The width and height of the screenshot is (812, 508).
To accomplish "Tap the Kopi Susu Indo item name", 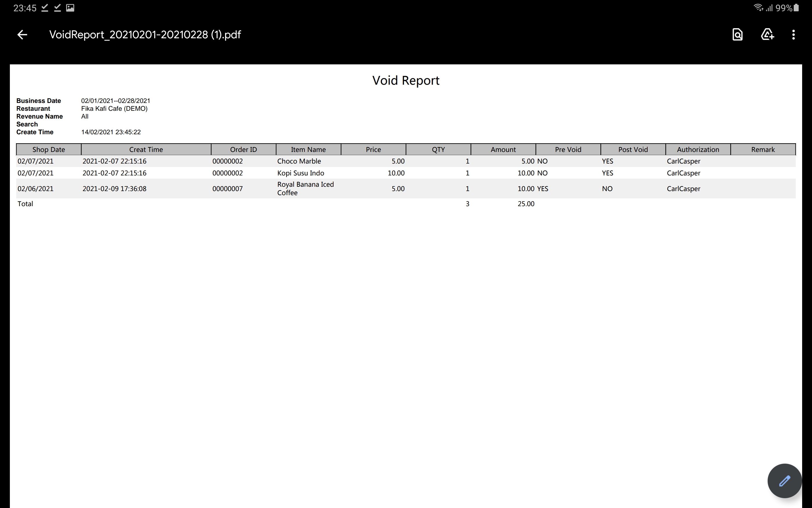I will pyautogui.click(x=301, y=173).
